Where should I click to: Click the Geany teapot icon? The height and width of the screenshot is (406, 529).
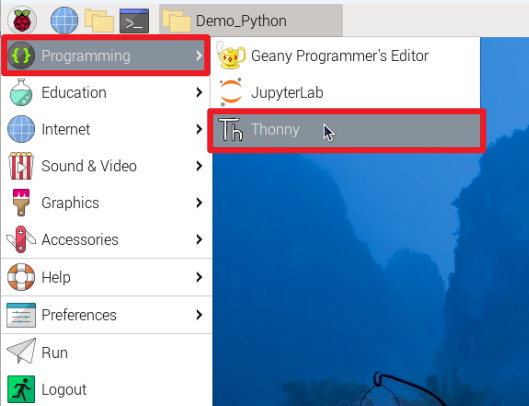point(231,56)
